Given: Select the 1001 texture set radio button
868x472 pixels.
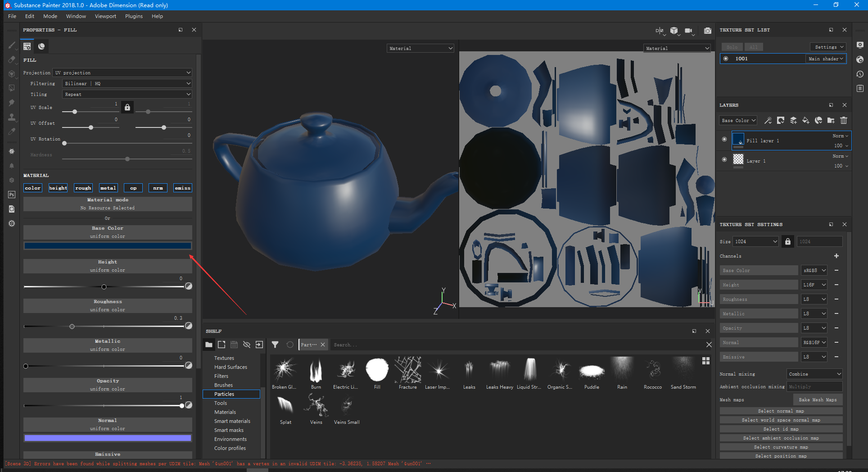Looking at the screenshot, I should tap(726, 59).
